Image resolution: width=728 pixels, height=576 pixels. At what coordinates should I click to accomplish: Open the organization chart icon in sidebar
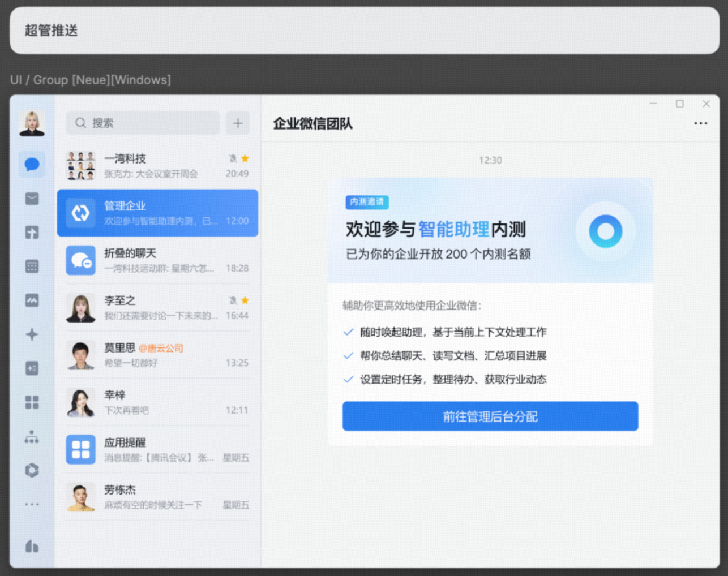(x=32, y=436)
